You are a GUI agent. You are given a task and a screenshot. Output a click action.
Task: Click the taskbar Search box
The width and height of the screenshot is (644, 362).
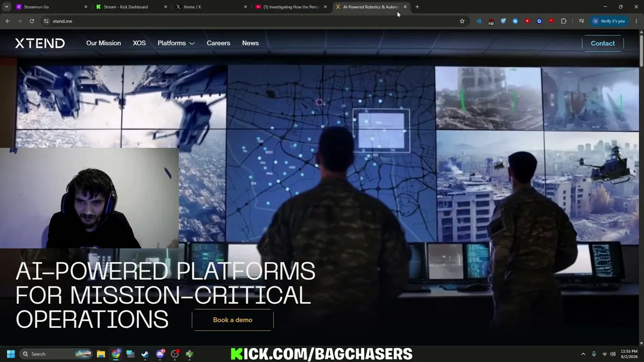(56, 354)
